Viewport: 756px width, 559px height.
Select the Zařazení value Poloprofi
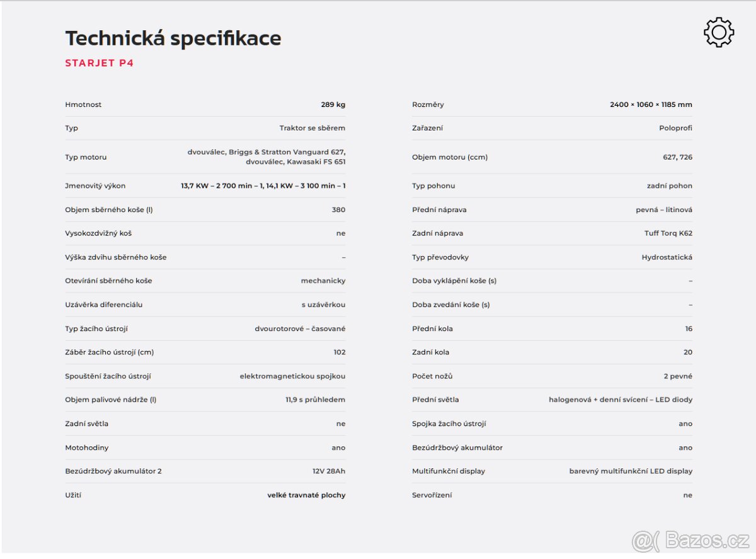(x=676, y=128)
